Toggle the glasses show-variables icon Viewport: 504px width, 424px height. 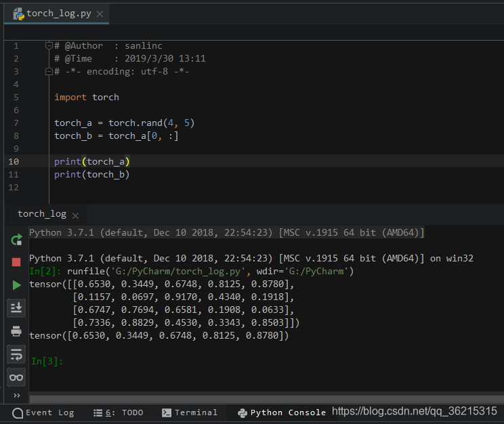pos(16,377)
